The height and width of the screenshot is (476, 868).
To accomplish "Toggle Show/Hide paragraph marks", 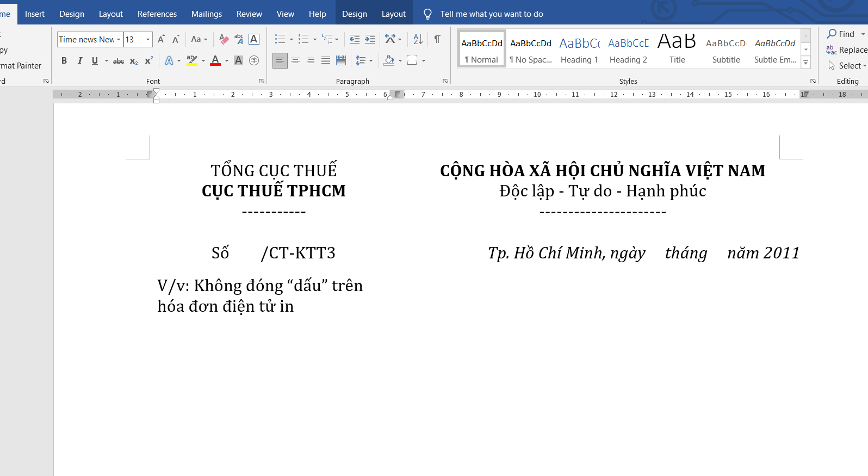I will coord(437,39).
